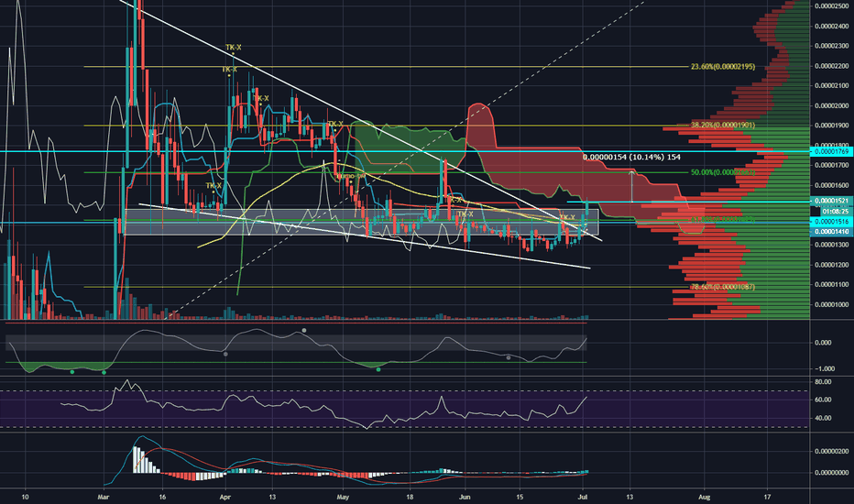Click 0.00002400 on the price axis
The height and width of the screenshot is (504, 854).
click(832, 27)
